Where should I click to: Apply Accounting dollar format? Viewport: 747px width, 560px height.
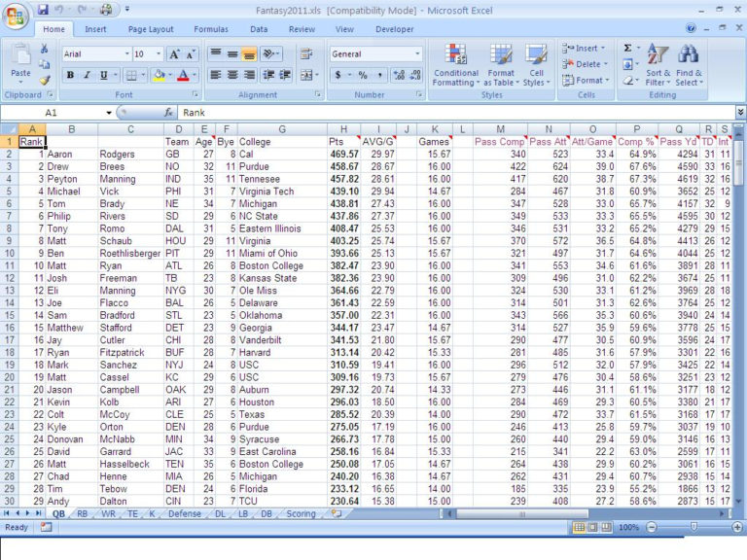338,75
